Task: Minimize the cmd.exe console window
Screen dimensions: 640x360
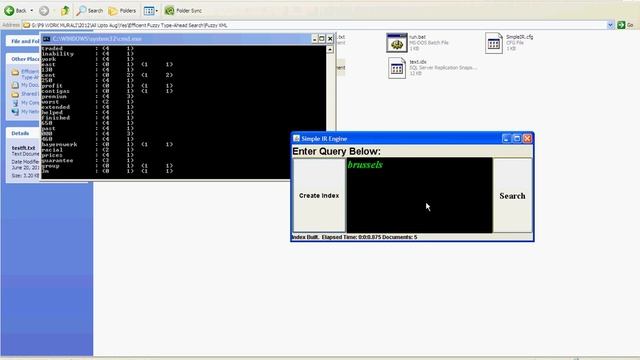Action: pyautogui.click(x=314, y=39)
